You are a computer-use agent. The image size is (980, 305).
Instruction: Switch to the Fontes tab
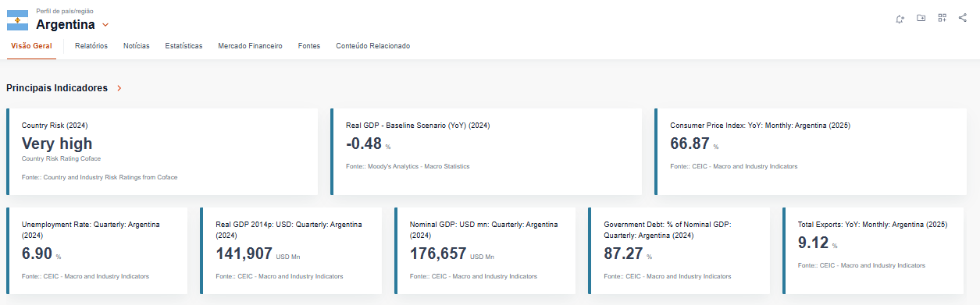(309, 46)
